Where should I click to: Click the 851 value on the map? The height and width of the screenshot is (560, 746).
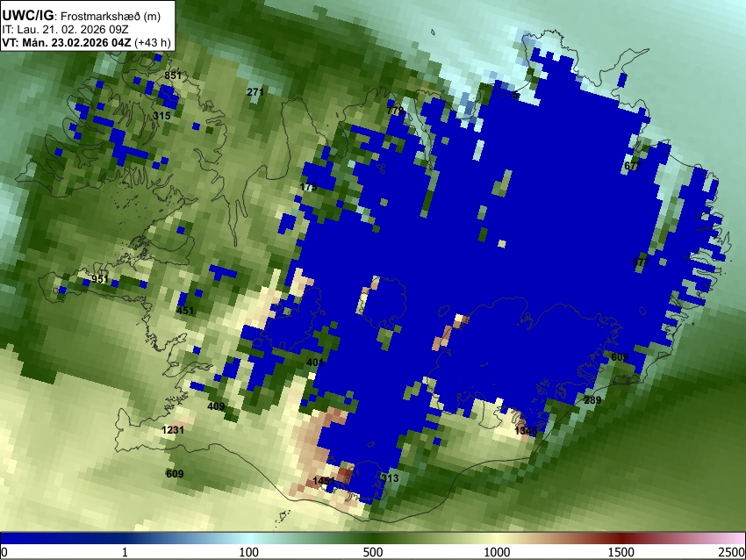point(173,75)
